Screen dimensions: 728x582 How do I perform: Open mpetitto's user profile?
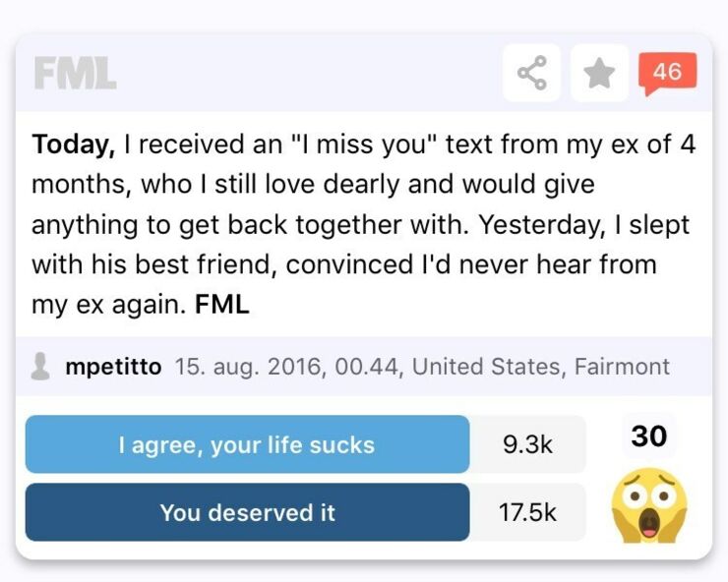[113, 366]
